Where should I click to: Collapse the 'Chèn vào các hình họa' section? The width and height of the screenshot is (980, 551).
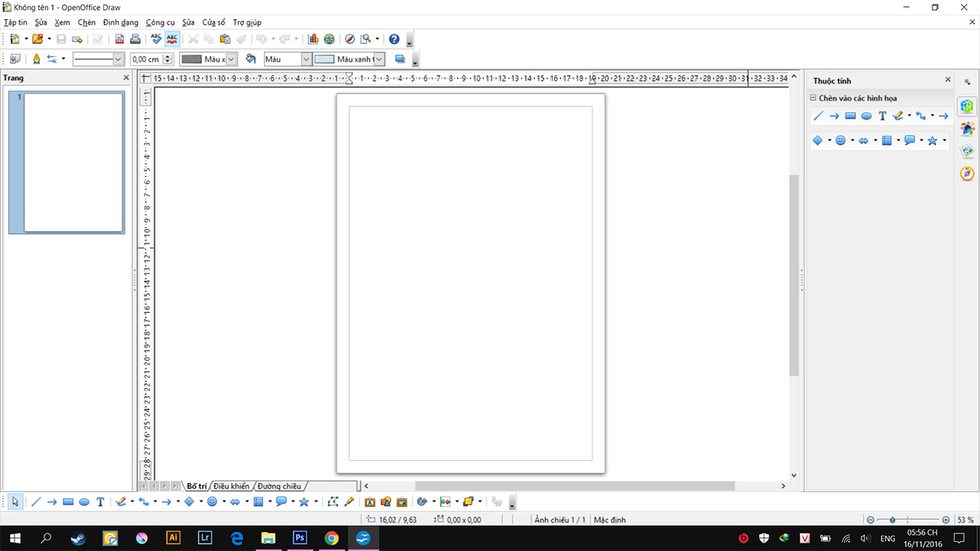click(x=813, y=98)
